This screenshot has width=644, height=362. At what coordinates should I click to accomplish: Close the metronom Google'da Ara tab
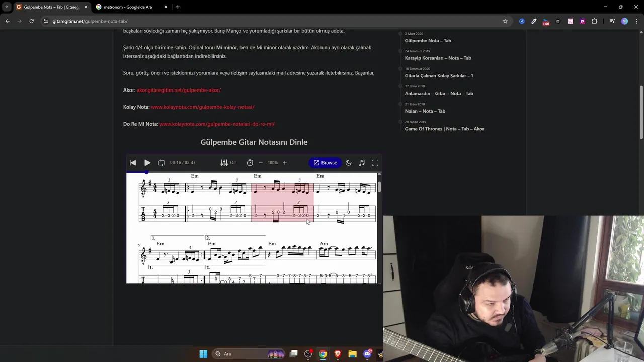pyautogui.click(x=166, y=7)
